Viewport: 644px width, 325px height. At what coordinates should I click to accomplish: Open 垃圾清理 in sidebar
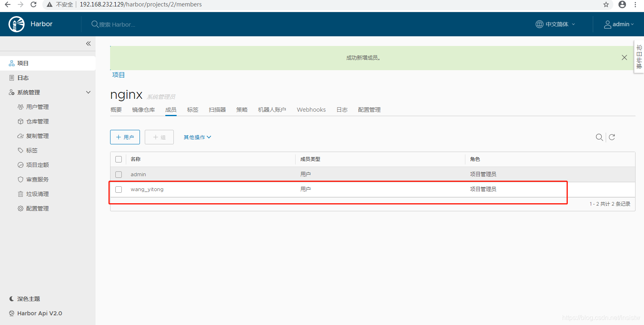(x=37, y=194)
